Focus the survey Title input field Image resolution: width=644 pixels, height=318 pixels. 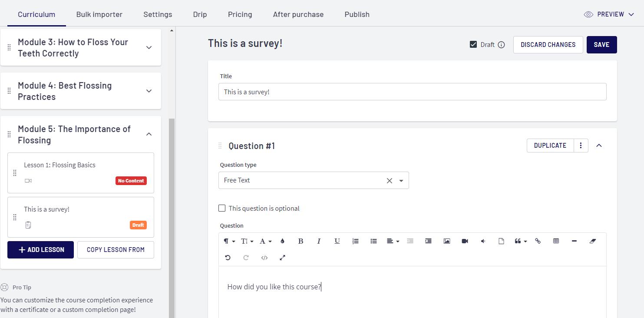(412, 92)
